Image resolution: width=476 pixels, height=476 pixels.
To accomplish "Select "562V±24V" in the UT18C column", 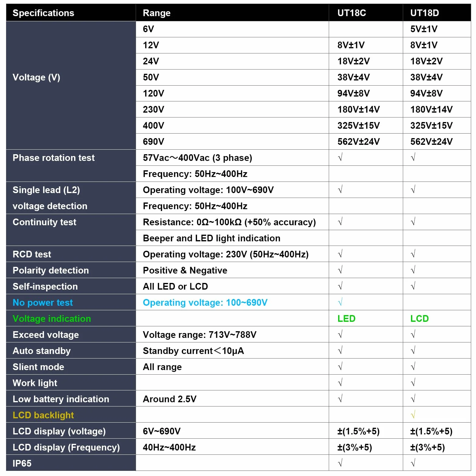I will pos(359,142).
